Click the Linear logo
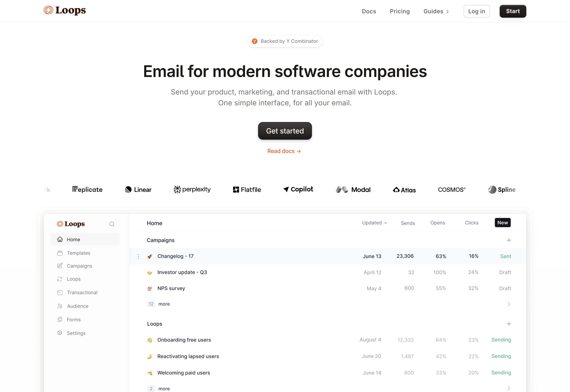570x392 pixels. coord(138,190)
